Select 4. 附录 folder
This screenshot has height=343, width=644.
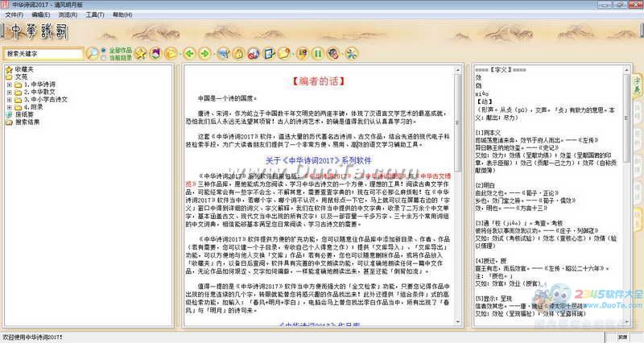[33, 107]
